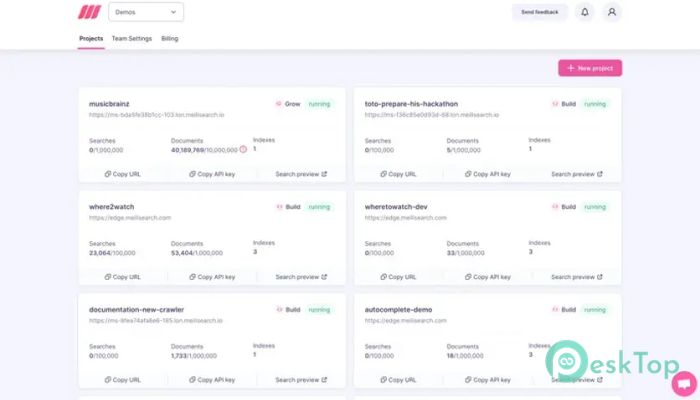Open the chat support bubble icon
Screen dimensions: 700x400
point(684,383)
